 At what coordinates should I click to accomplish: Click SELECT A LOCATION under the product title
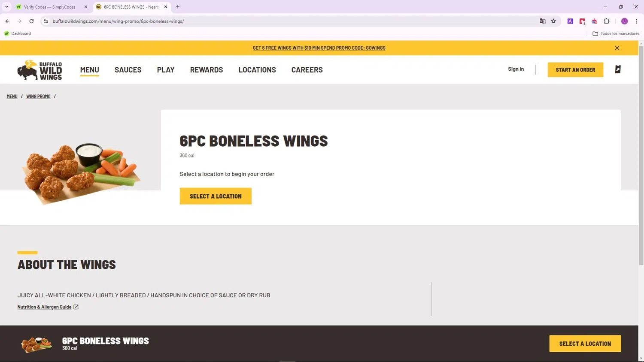tap(216, 196)
